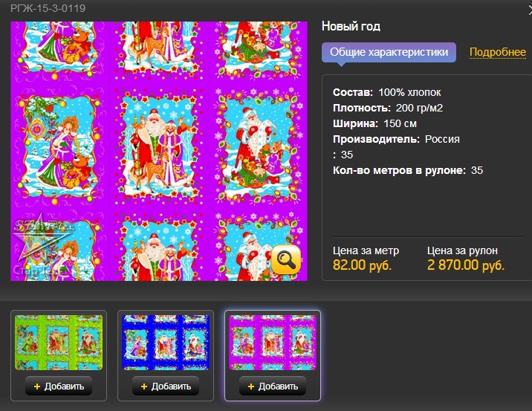
Task: Click the Состав 100% хлопок line
Action: 387,92
